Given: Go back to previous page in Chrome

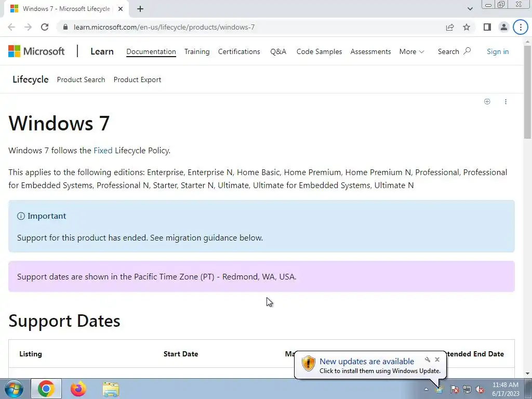Looking at the screenshot, I should coord(11,27).
